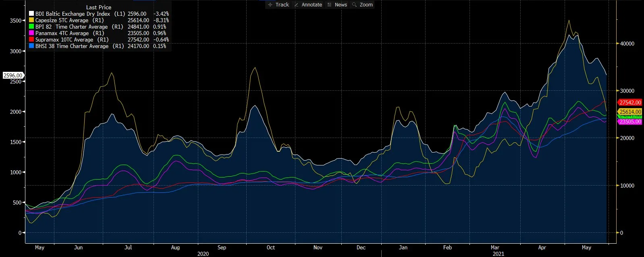Select 'BDI Baltic Exchange Dry Index' legend label
Viewport: 644px width, 257px height.
(73, 14)
